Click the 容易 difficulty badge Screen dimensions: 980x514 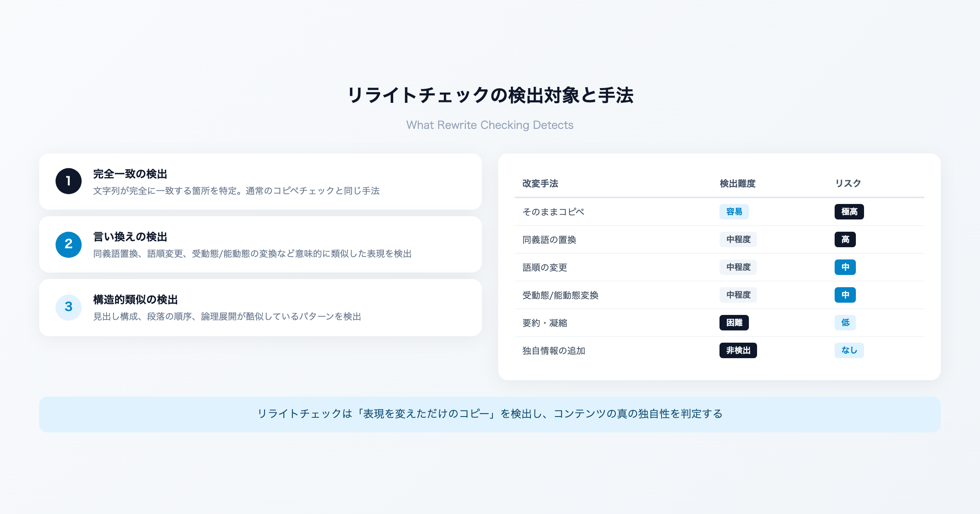click(734, 212)
